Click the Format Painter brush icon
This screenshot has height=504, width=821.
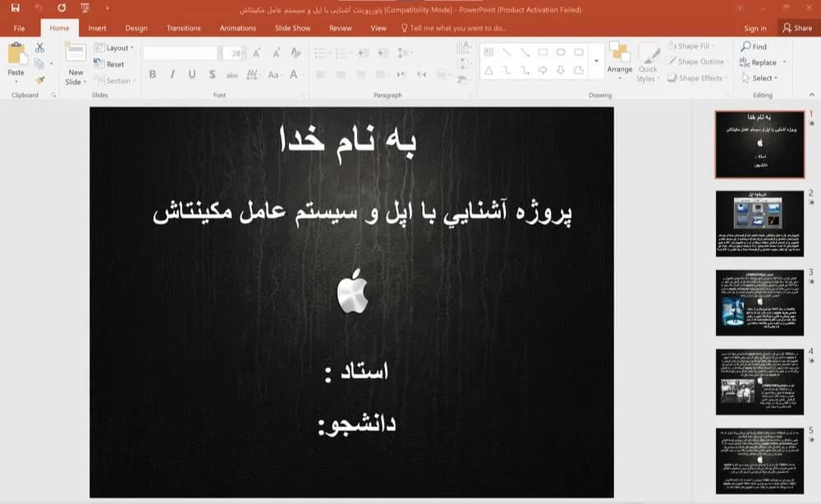[x=39, y=80]
